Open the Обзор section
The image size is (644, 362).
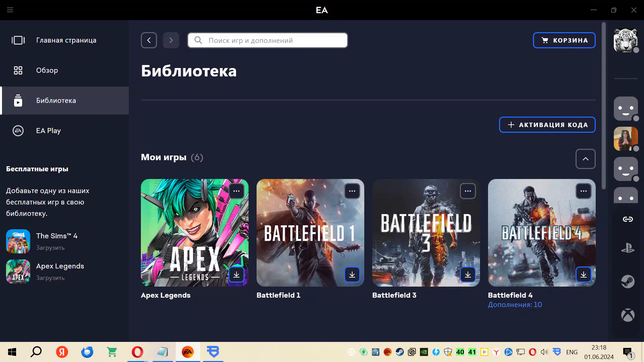[64, 70]
